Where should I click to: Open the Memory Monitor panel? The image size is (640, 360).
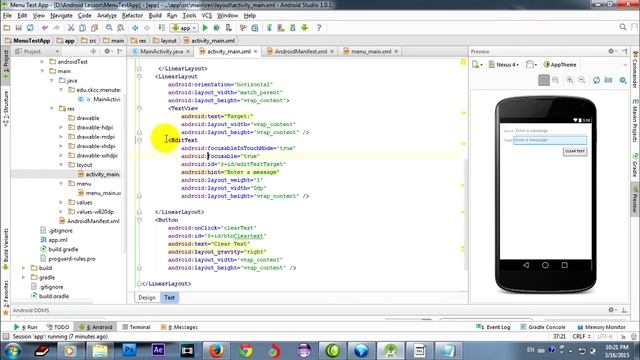tap(601, 327)
